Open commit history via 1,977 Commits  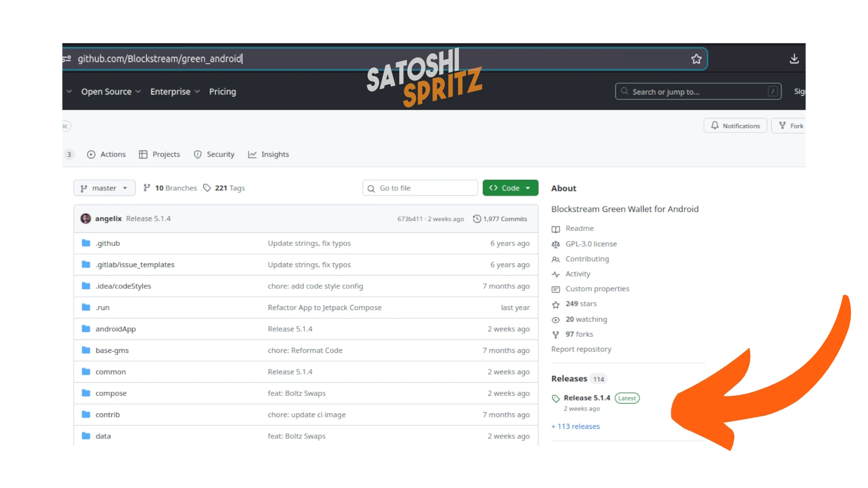tap(500, 219)
